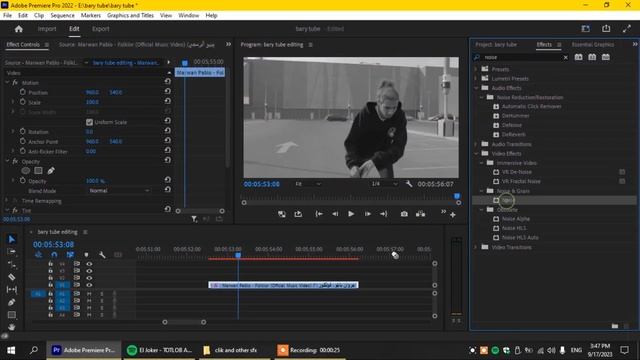Viewport: 640px width, 360px height.
Task: Open playback resolution 1/4 dropdown
Action: coord(384,184)
